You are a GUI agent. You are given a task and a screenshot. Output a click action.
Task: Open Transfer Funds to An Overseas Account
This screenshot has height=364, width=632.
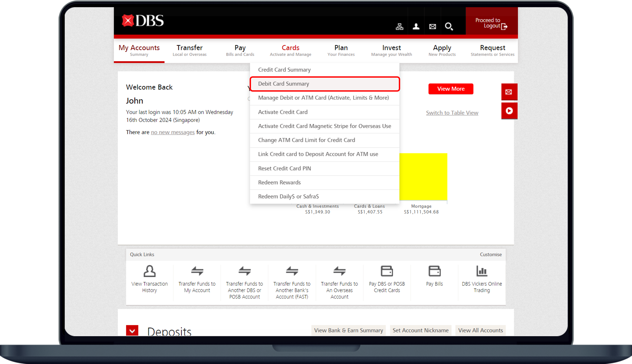click(x=340, y=283)
